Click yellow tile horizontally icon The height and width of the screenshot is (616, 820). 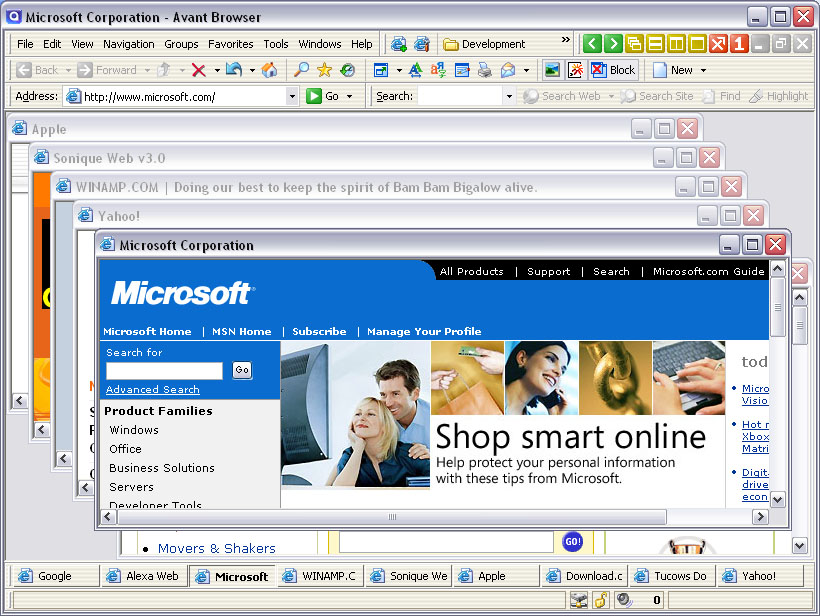coord(655,43)
